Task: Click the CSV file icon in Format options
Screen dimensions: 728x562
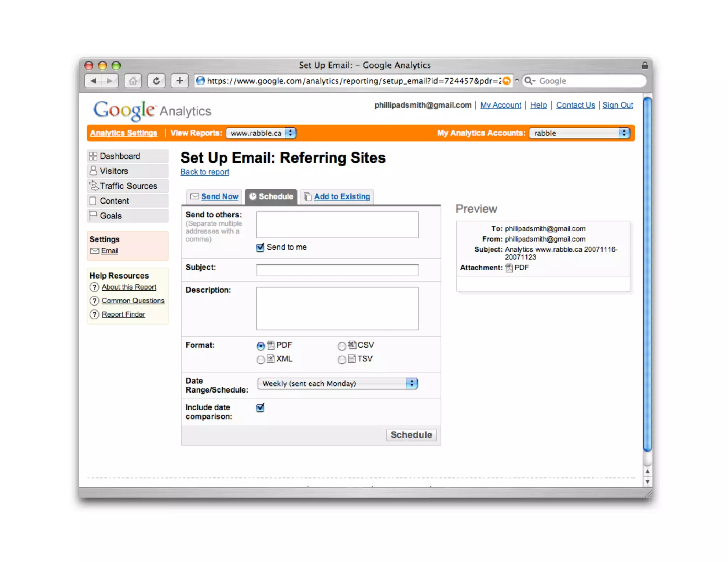Action: pos(352,345)
